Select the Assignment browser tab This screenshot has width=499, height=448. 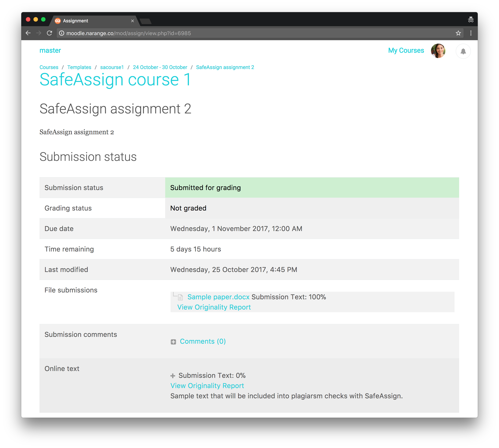95,21
